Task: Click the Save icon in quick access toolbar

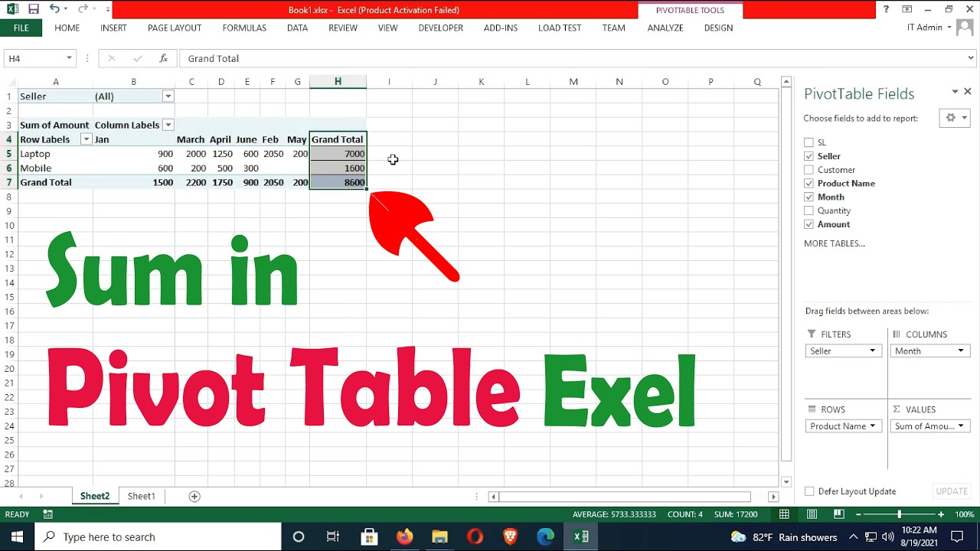Action: tap(33, 9)
